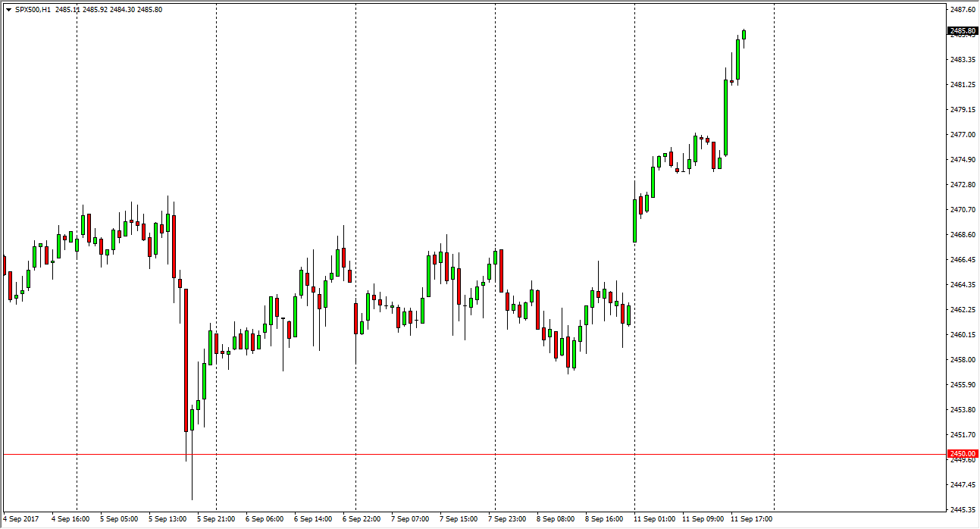Click the 5 Sep 21:00 time label

[x=214, y=519]
